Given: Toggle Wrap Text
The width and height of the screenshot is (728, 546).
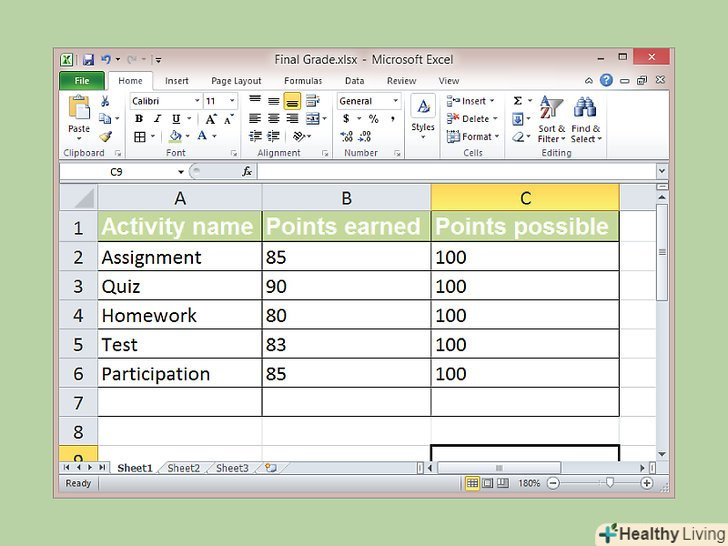Looking at the screenshot, I should coord(312,101).
